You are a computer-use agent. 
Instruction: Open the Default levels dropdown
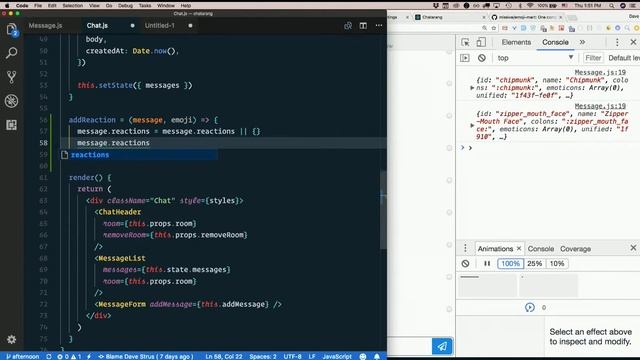click(x=624, y=58)
